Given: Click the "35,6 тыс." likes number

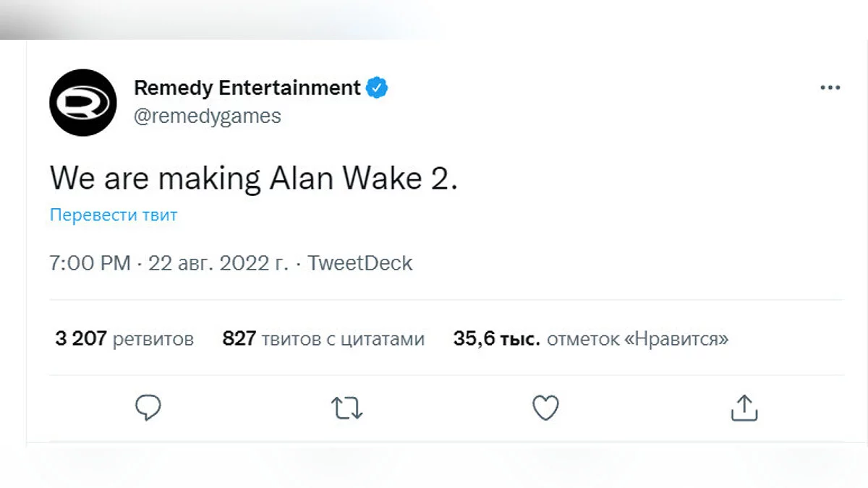Looking at the screenshot, I should (x=496, y=338).
